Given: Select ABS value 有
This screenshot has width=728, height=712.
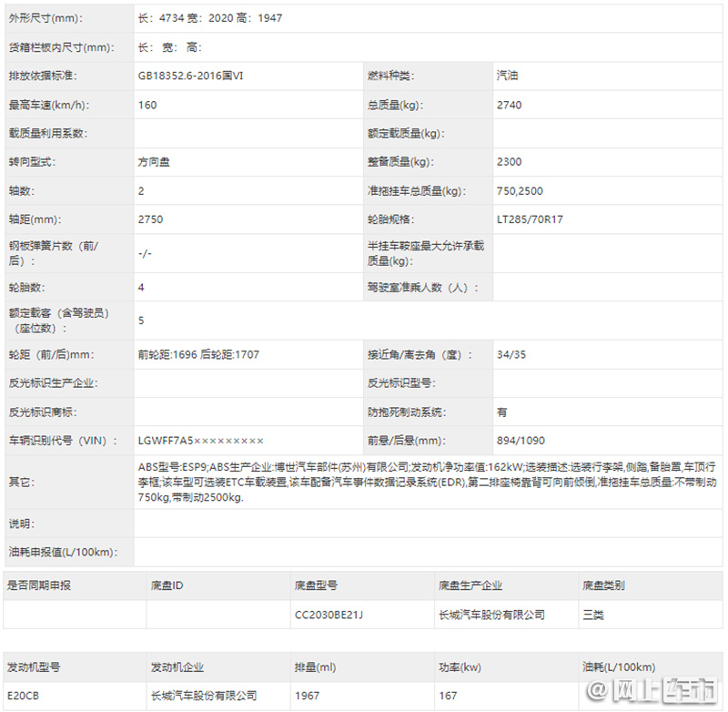Looking at the screenshot, I should 502,412.
